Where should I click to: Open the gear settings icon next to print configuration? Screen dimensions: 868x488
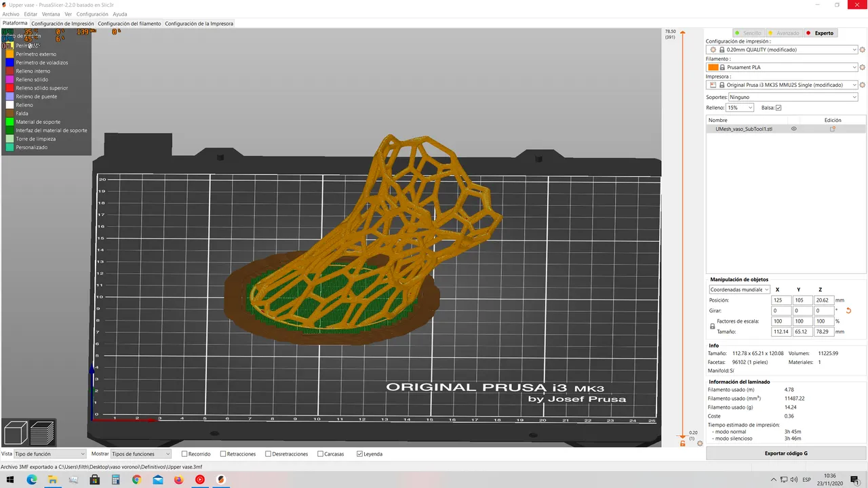pyautogui.click(x=863, y=49)
